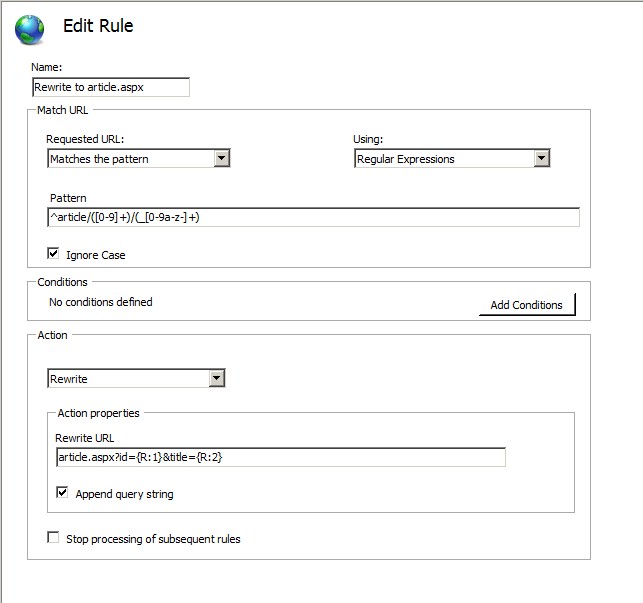The image size is (643, 603).
Task: Expand the Using dropdown arrow
Action: 541,158
